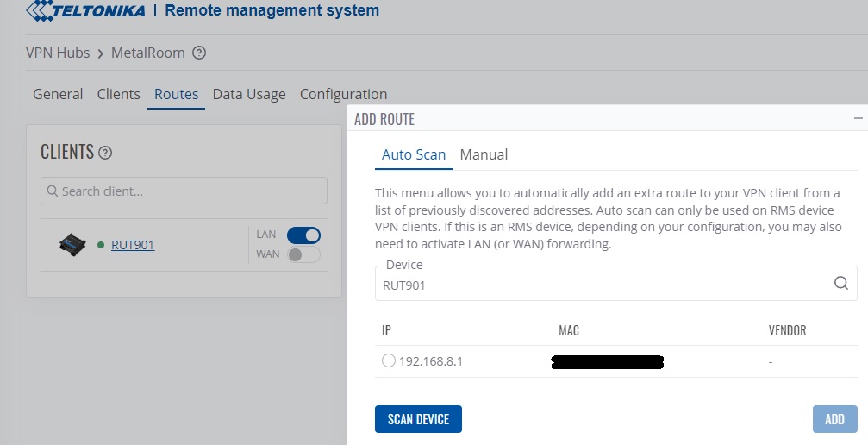Viewport: 868px width, 445px height.
Task: Select the 192.168.8.1 radio button
Action: click(x=389, y=360)
